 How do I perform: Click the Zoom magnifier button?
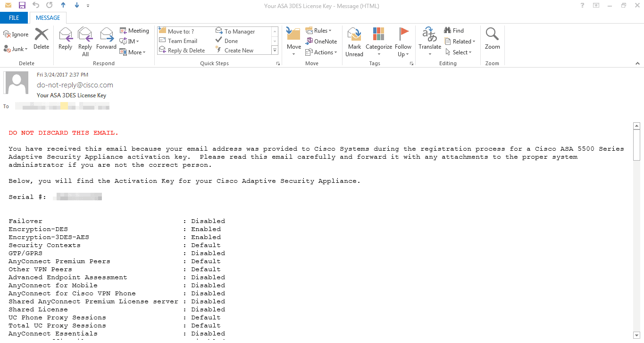pos(492,38)
